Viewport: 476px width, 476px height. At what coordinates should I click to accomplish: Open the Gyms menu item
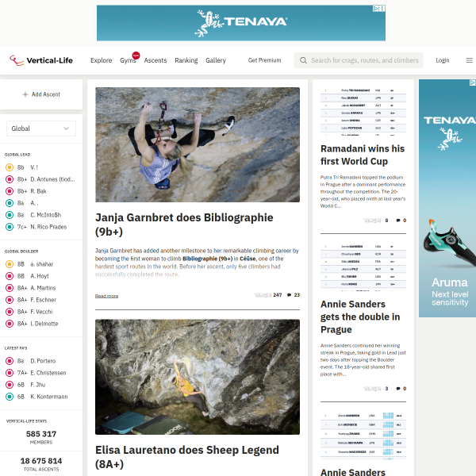128,60
